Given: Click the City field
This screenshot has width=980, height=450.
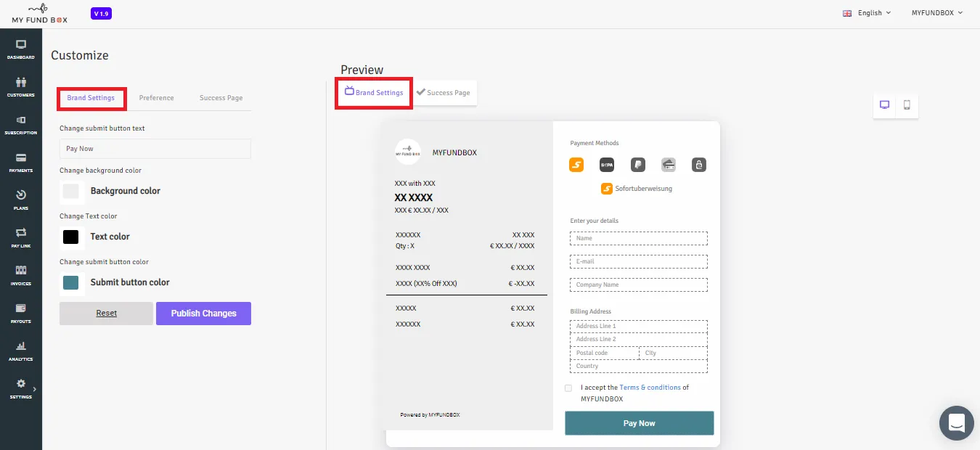Looking at the screenshot, I should [673, 353].
